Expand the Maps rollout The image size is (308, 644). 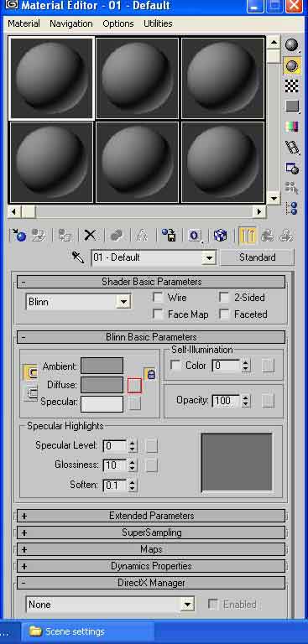[x=151, y=549]
